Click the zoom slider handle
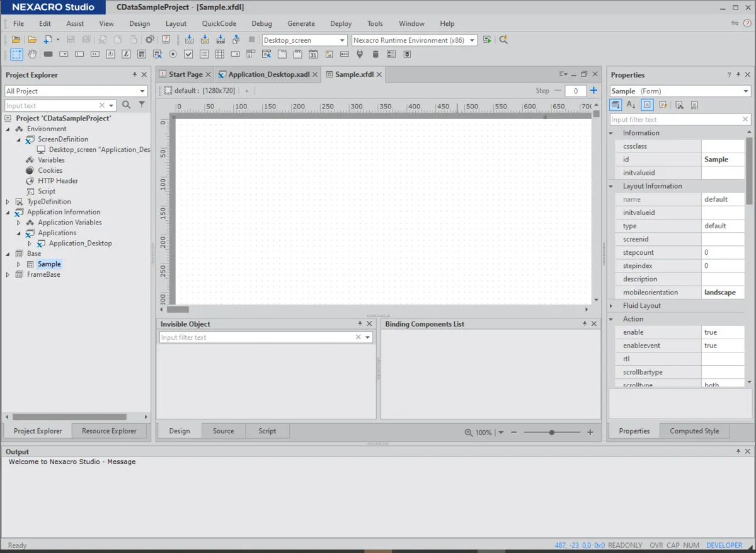 coord(552,433)
